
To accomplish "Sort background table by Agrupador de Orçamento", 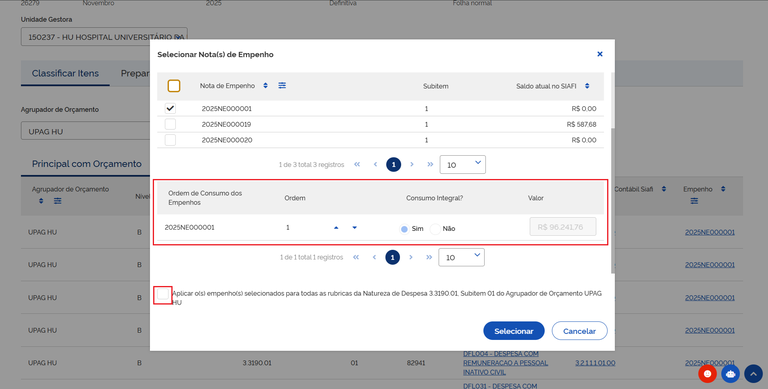I will (x=41, y=201).
